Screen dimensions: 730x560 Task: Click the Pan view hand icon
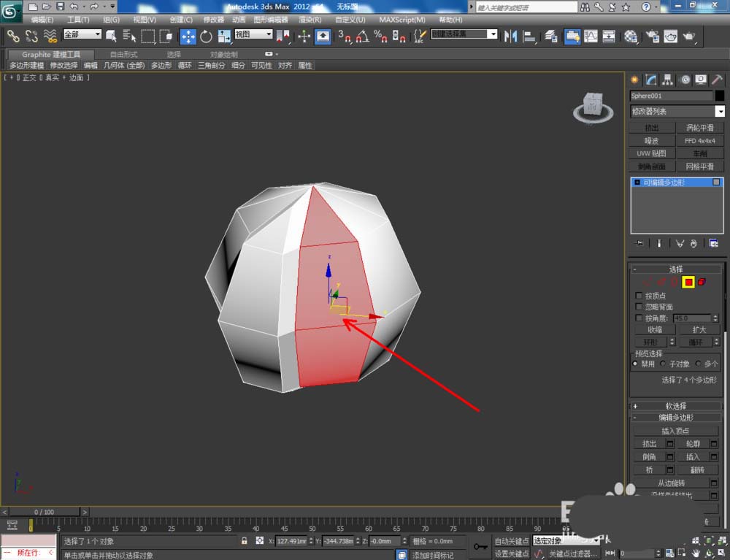click(x=694, y=553)
